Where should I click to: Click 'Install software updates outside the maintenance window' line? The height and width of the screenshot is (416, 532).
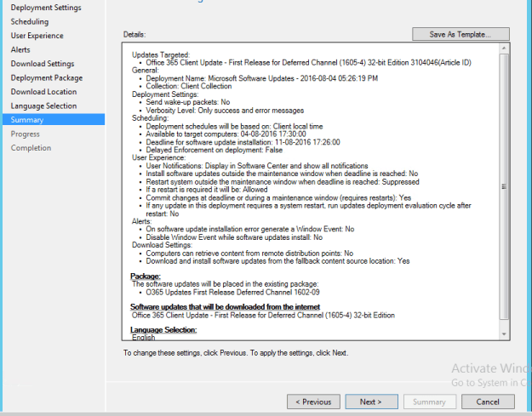point(282,174)
